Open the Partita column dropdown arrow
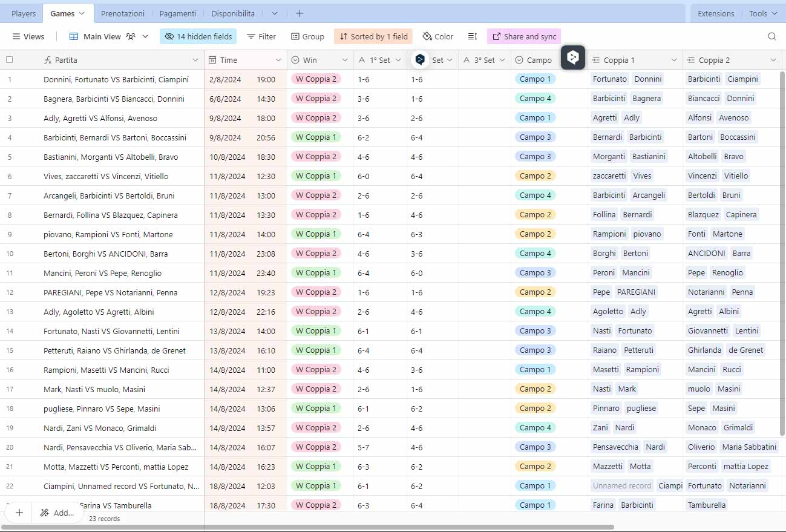The height and width of the screenshot is (532, 786). [195, 60]
